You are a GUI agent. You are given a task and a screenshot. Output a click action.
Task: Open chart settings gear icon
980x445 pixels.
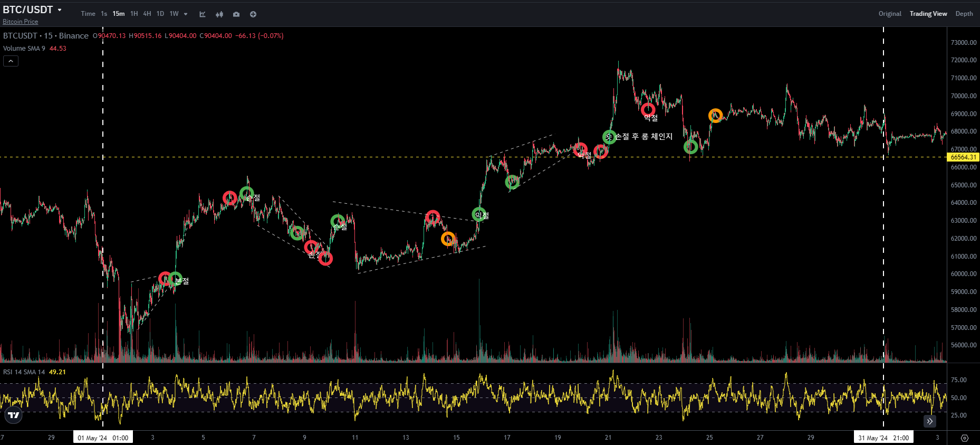[965, 438]
